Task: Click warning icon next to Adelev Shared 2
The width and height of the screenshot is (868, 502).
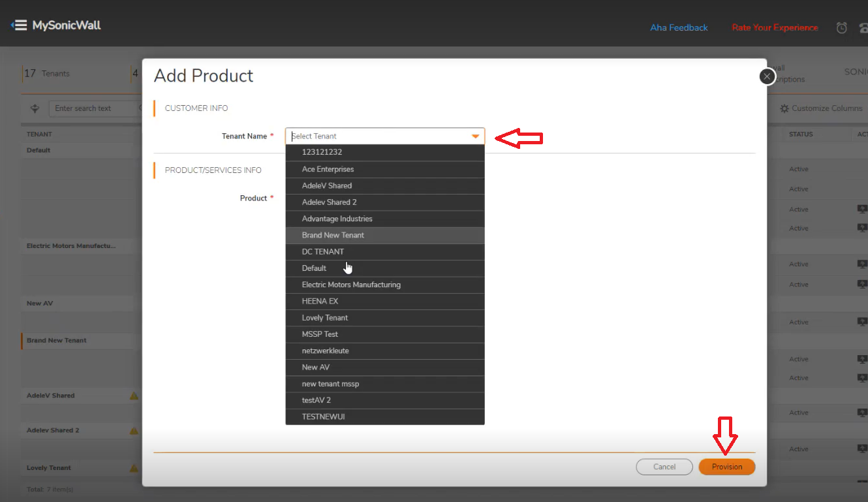Action: tap(134, 431)
